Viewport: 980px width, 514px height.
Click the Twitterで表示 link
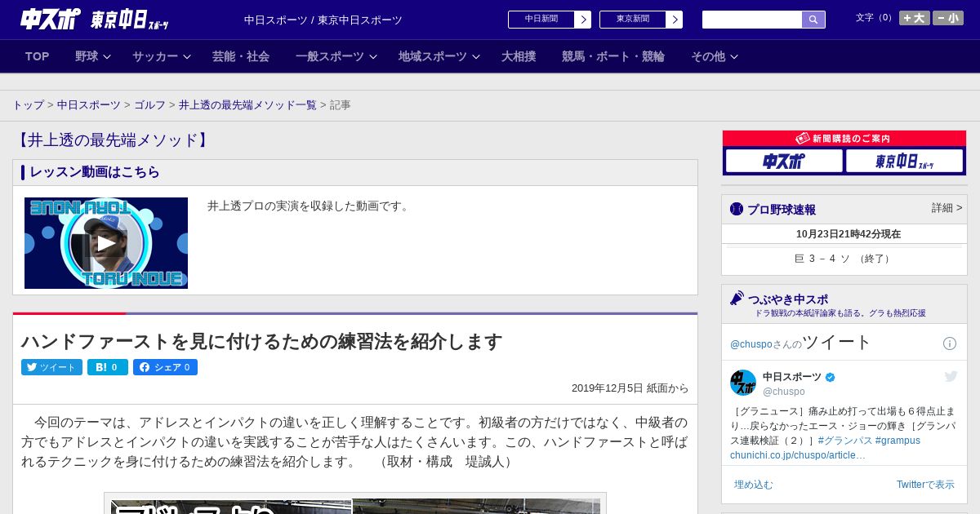(x=925, y=485)
